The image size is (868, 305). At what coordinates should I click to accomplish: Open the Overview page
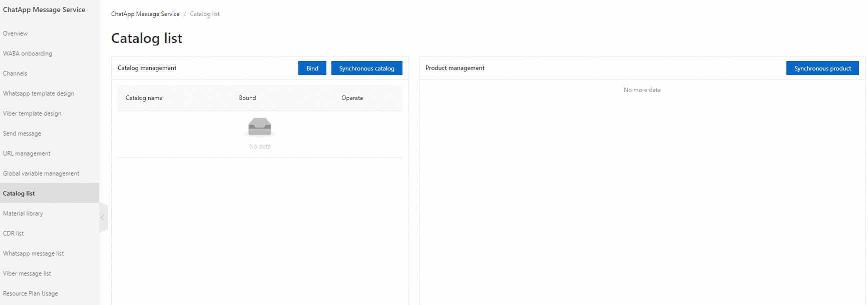(x=16, y=33)
